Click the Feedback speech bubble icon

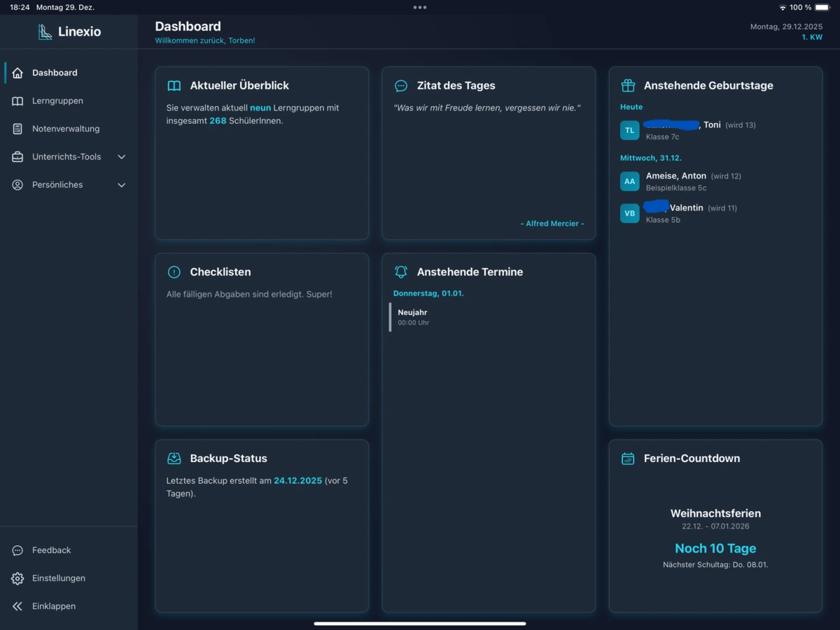[x=17, y=550]
